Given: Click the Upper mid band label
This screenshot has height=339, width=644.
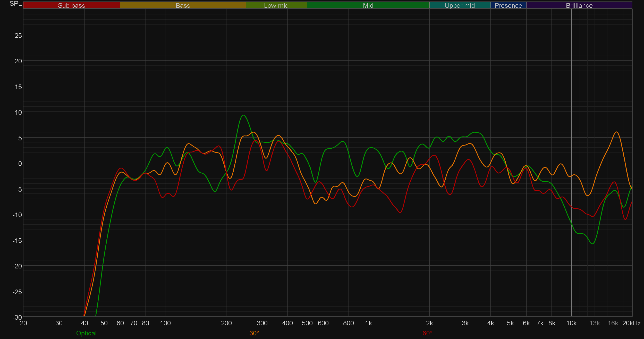Looking at the screenshot, I should tap(460, 5).
